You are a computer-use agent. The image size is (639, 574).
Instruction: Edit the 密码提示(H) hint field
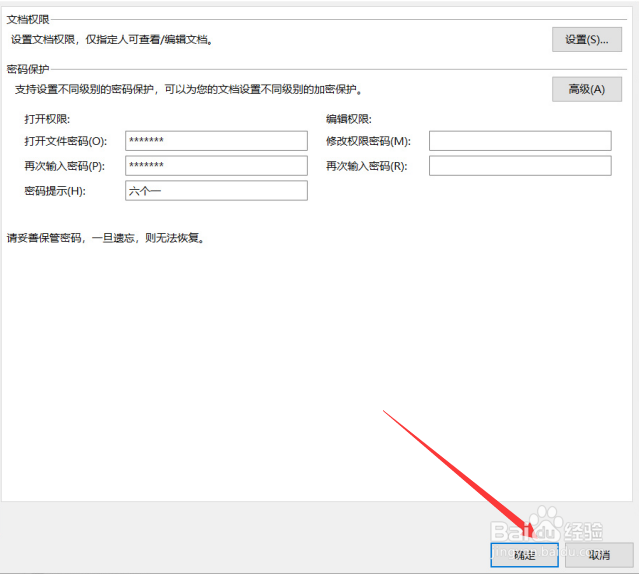click(x=216, y=191)
